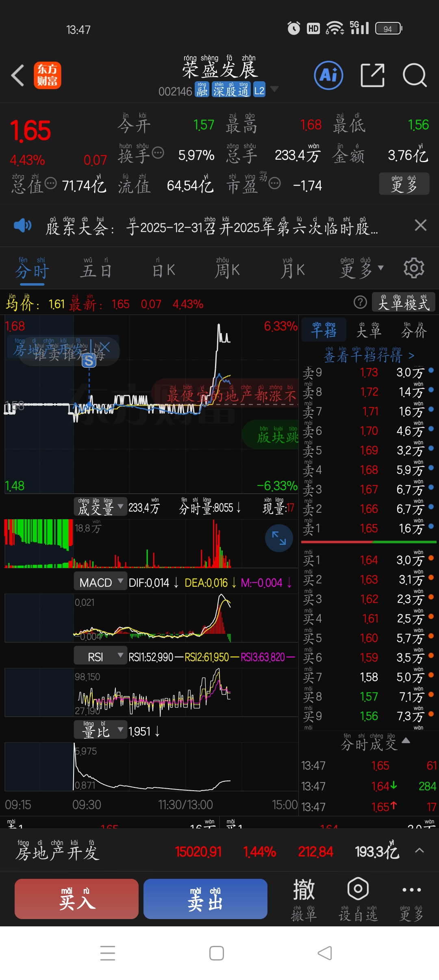The image size is (439, 980).
Task: Tap the 撤单 cancel order icon
Action: click(303, 899)
